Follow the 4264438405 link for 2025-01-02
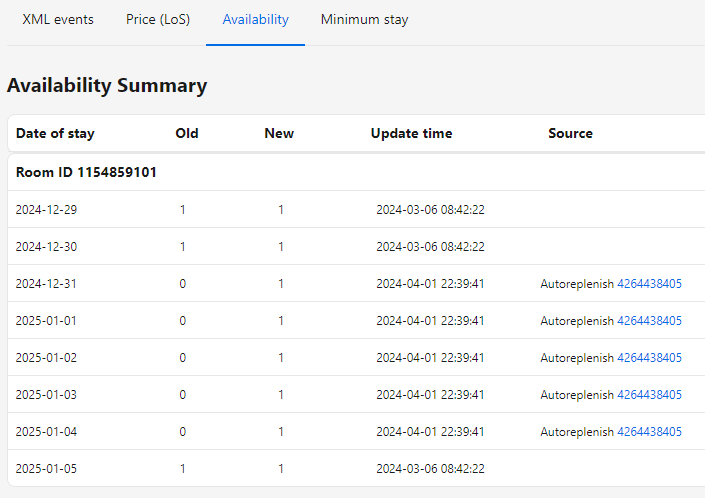The height and width of the screenshot is (498, 705). (649, 358)
